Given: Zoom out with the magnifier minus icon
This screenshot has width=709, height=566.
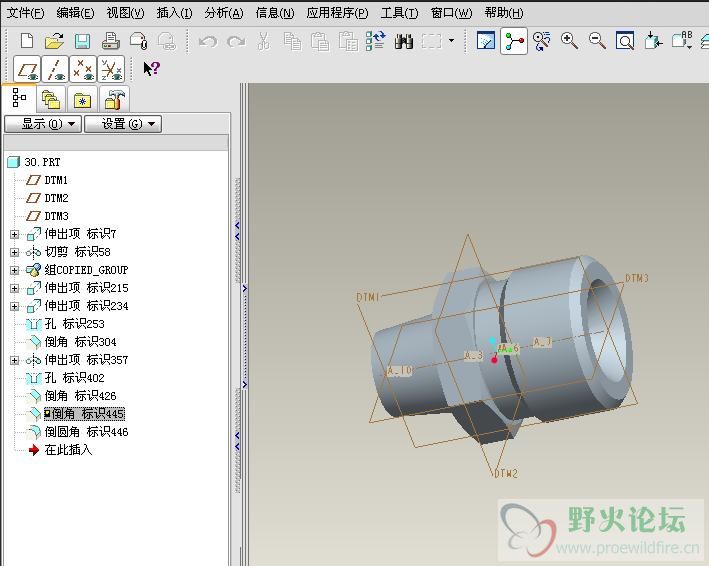Looking at the screenshot, I should (x=597, y=41).
